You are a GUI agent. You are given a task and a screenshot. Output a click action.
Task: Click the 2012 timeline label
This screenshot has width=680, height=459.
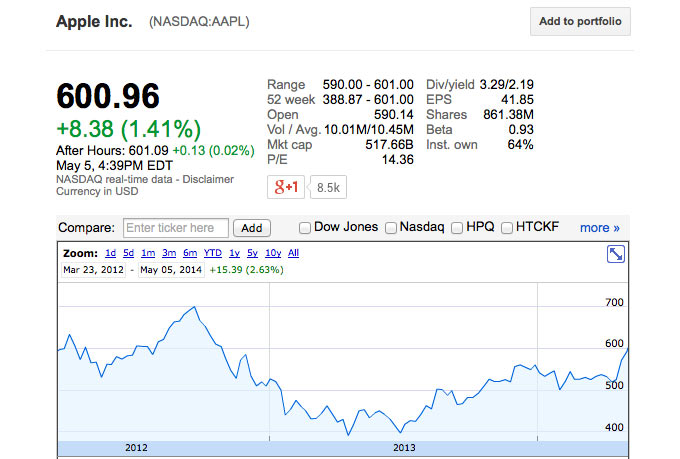136,448
